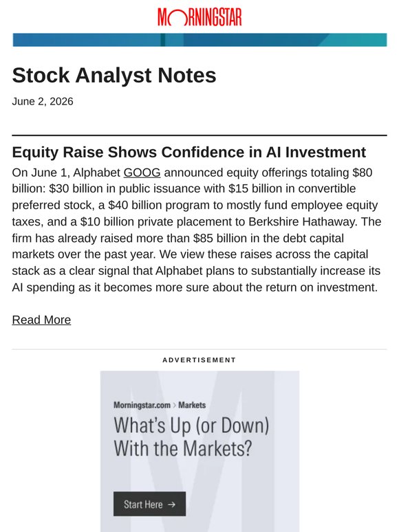Select the Stock Analyst Notes heading

point(114,76)
